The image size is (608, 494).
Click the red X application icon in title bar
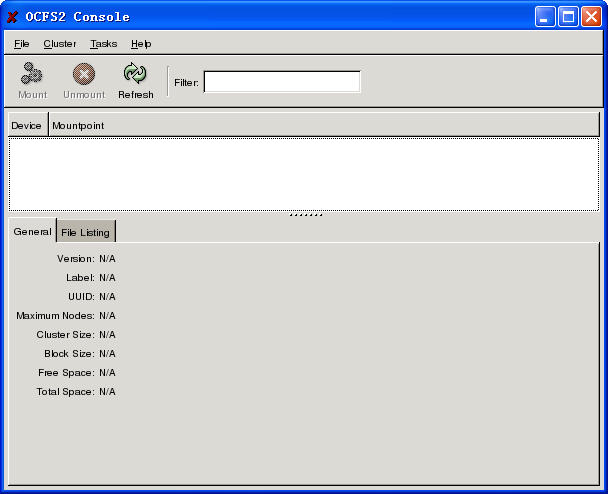tap(12, 17)
